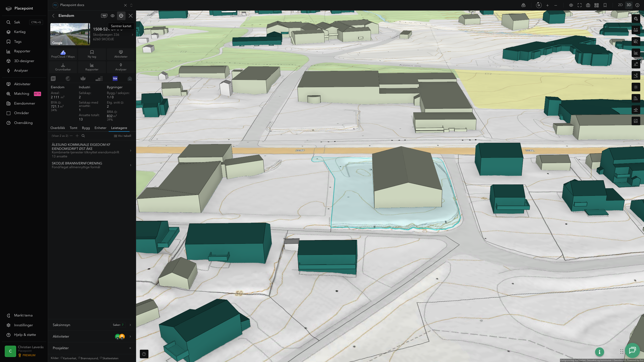Zoom out with the top-bar minus icon

(x=556, y=5)
